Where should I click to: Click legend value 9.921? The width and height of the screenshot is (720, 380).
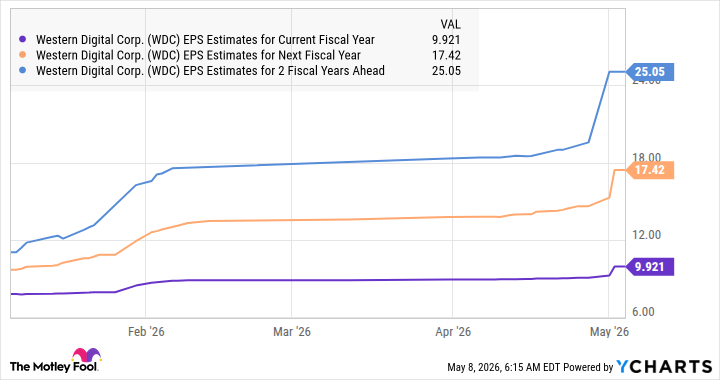pyautogui.click(x=446, y=40)
